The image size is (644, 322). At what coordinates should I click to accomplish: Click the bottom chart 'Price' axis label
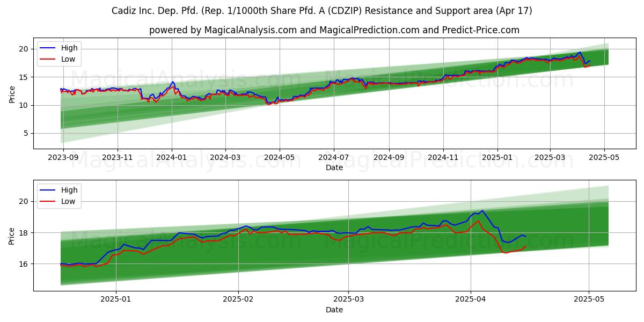(12, 236)
